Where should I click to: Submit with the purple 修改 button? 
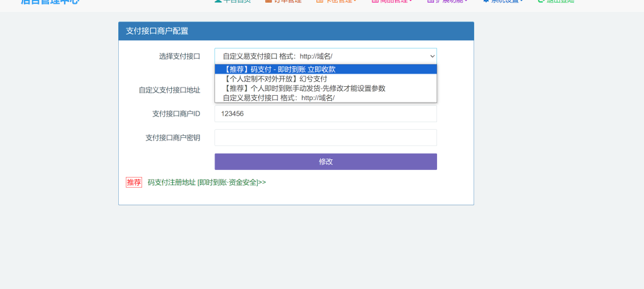pyautogui.click(x=325, y=162)
